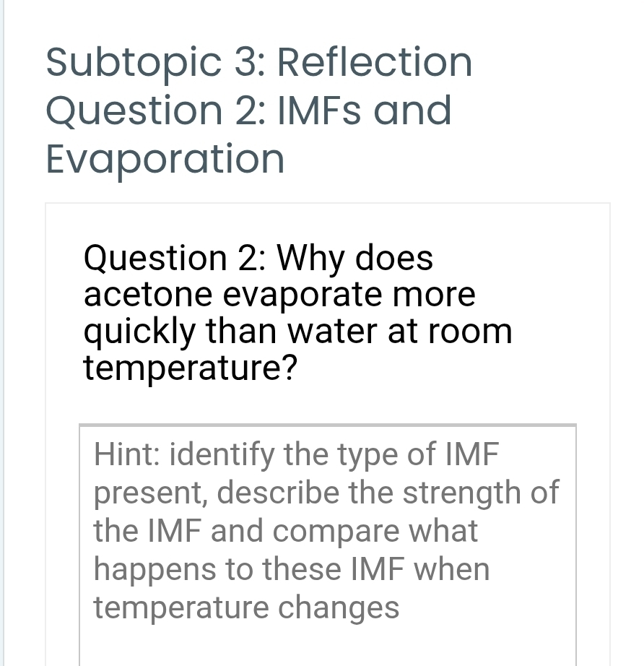Viewport: 644px width, 666px height.
Task: Click the 'temperature changes' placeholder line
Action: coord(246,607)
